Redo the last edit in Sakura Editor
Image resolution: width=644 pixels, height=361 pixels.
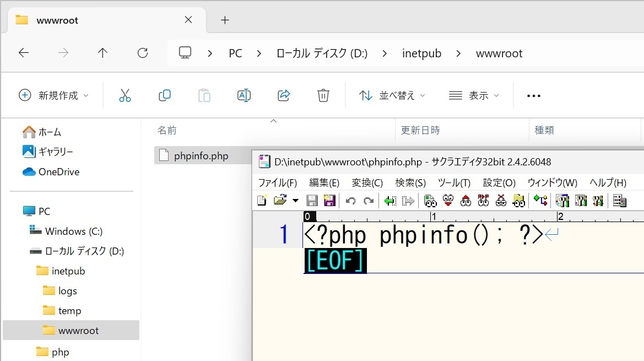click(367, 201)
